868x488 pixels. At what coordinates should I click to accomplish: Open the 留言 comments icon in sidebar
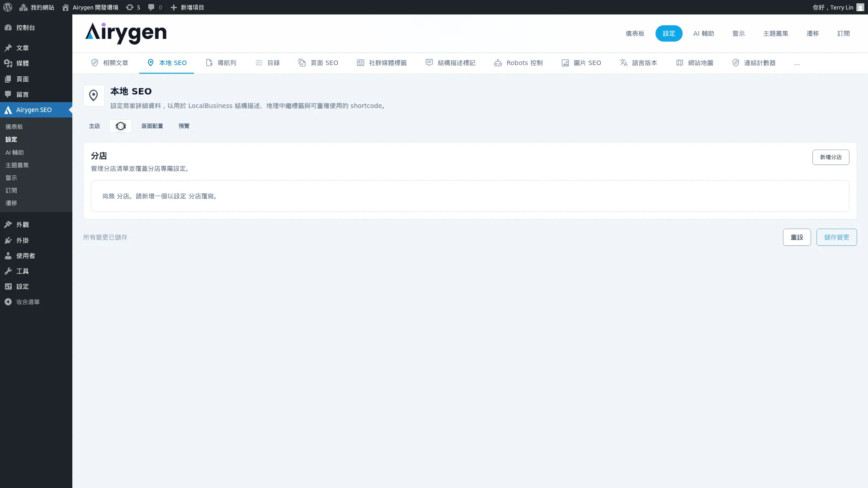tap(8, 94)
